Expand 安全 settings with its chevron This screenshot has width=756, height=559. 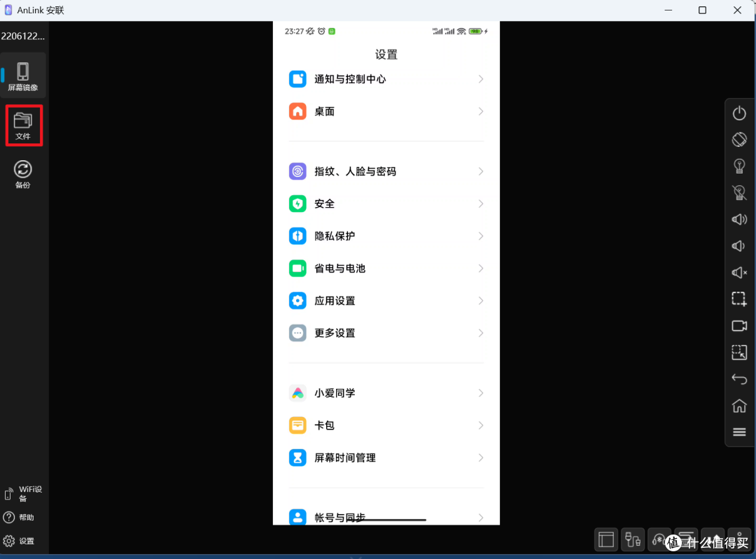481,204
